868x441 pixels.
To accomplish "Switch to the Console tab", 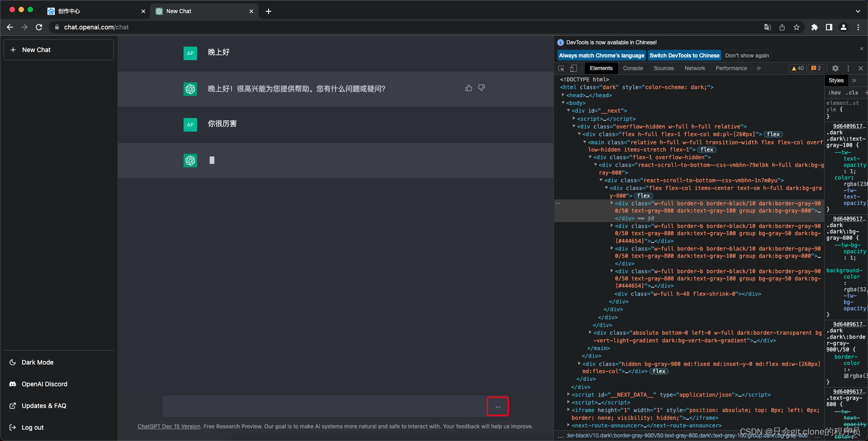I will 633,68.
